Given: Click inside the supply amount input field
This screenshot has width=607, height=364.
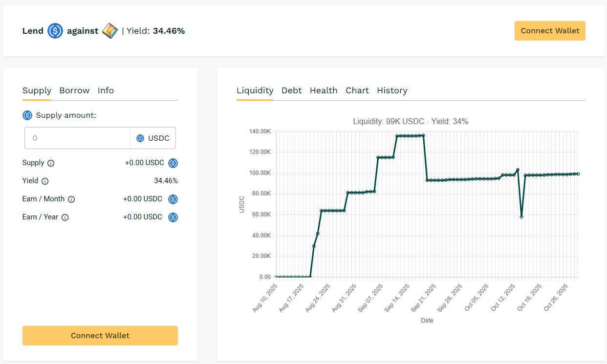Looking at the screenshot, I should (77, 138).
